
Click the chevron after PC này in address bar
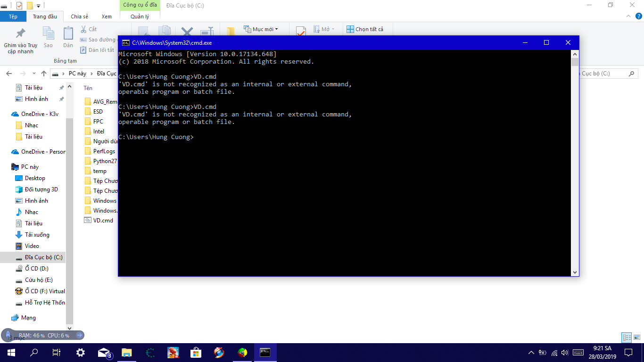click(92, 74)
